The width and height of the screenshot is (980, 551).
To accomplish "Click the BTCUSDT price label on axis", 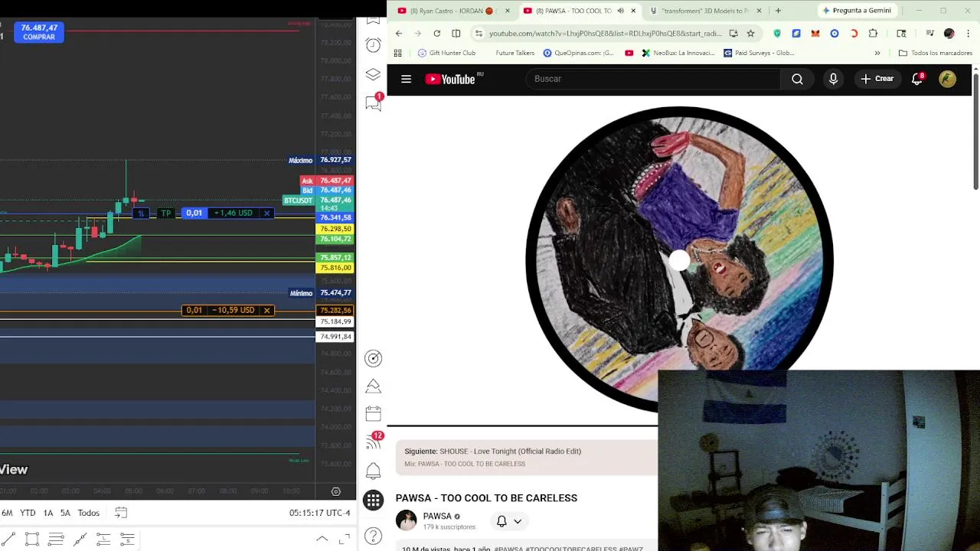I will 298,201.
